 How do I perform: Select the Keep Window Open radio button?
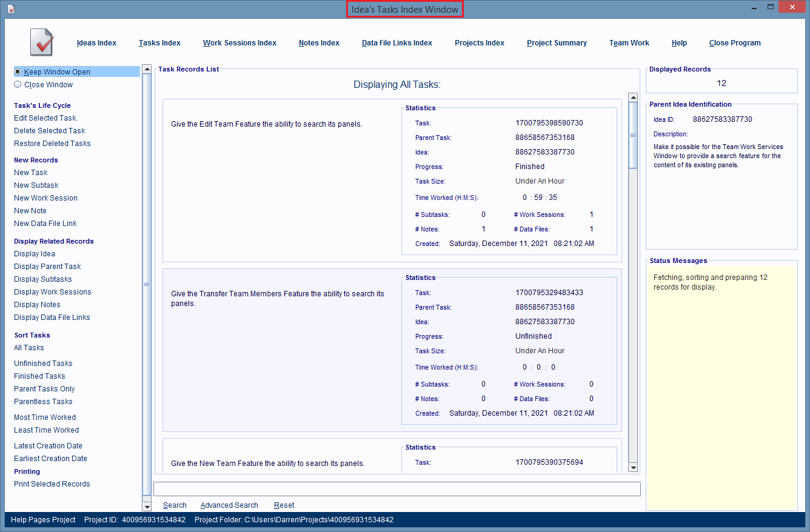click(18, 71)
